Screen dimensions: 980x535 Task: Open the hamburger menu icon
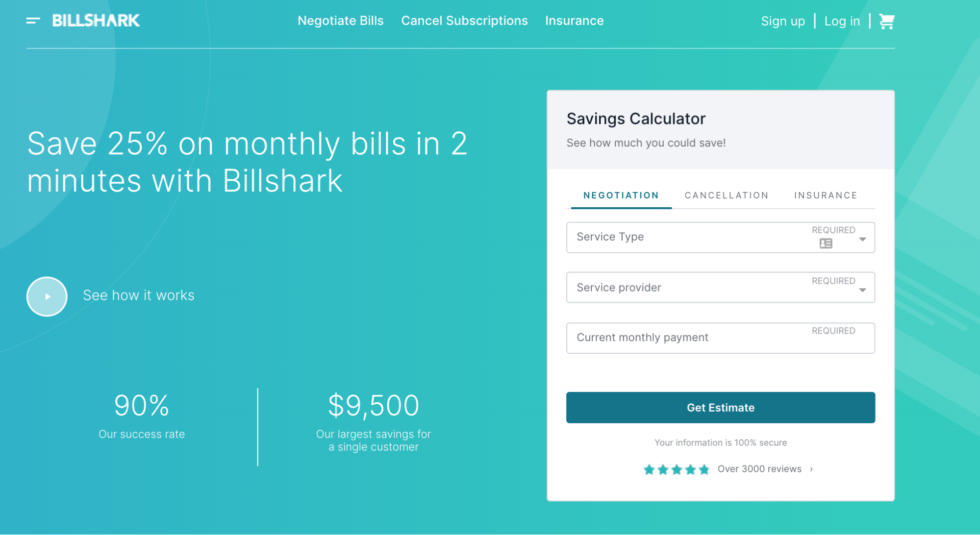pyautogui.click(x=33, y=21)
